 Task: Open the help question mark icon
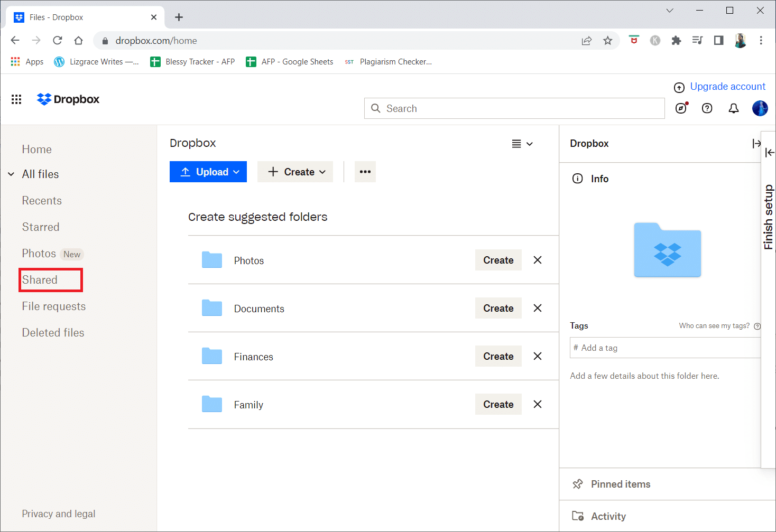(x=707, y=108)
